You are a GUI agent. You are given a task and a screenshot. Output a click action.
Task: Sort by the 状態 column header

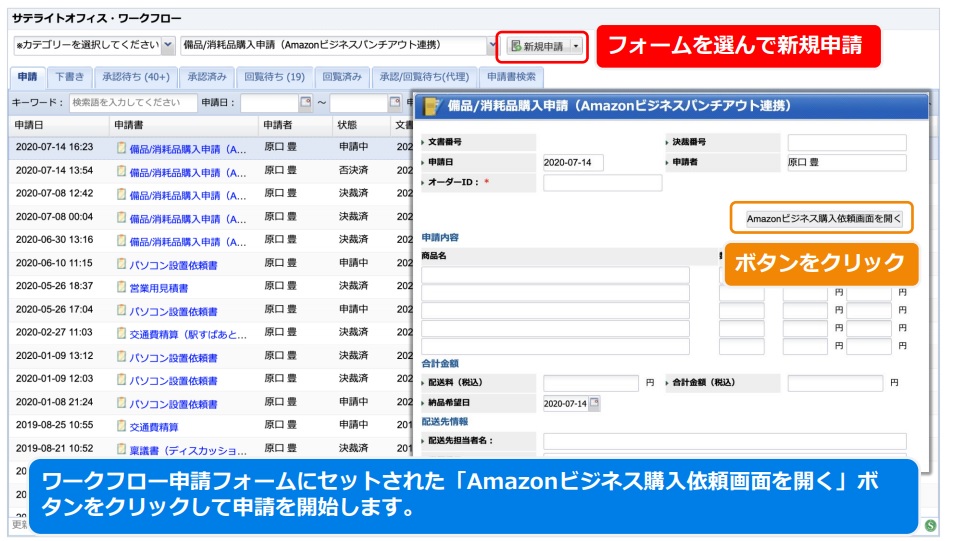[x=361, y=125]
